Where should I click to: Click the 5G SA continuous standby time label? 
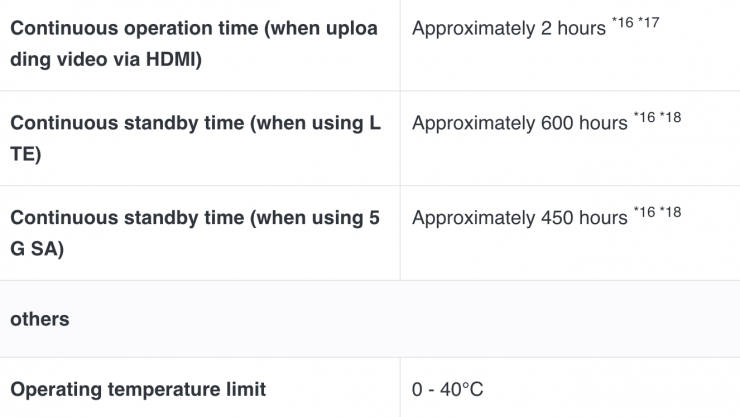(x=194, y=233)
